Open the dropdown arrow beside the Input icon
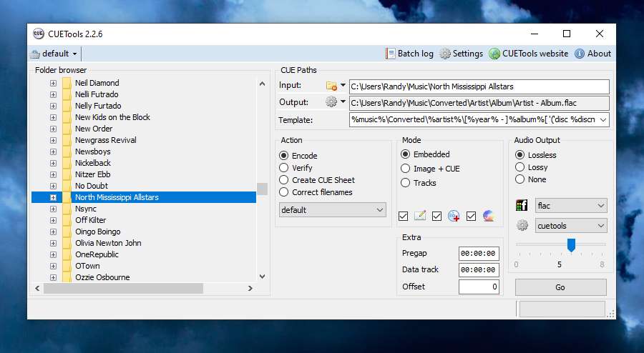 [343, 86]
